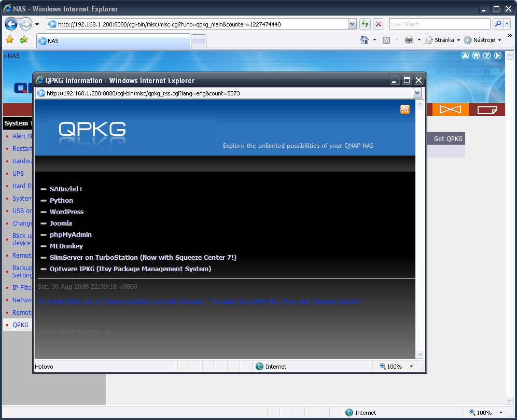Open the Favorites Center star icon
The width and height of the screenshot is (517, 420).
click(10, 40)
